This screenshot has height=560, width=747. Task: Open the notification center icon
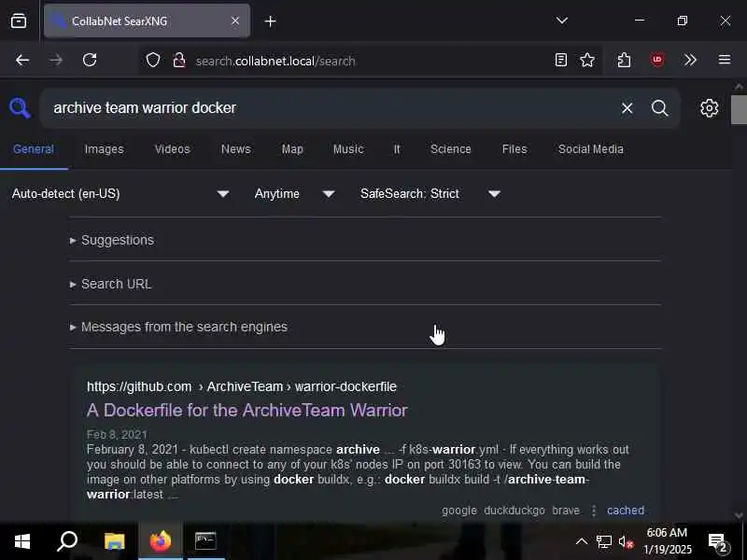718,541
